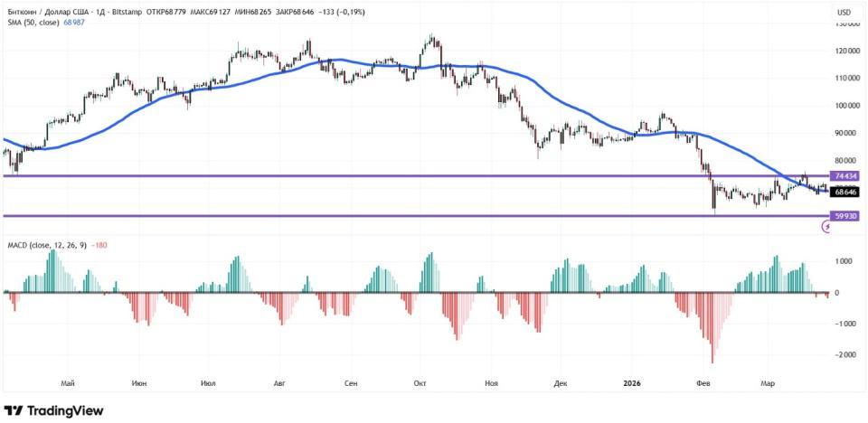This screenshot has width=868, height=423.
Task: Click the upper purple horizontal resistance line
Action: tap(362, 175)
